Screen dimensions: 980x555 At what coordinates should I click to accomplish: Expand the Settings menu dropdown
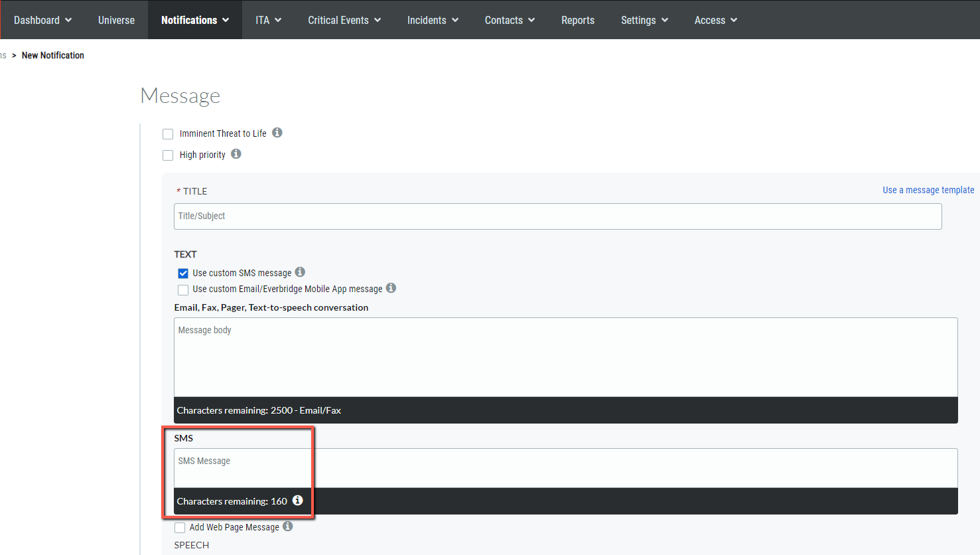644,20
